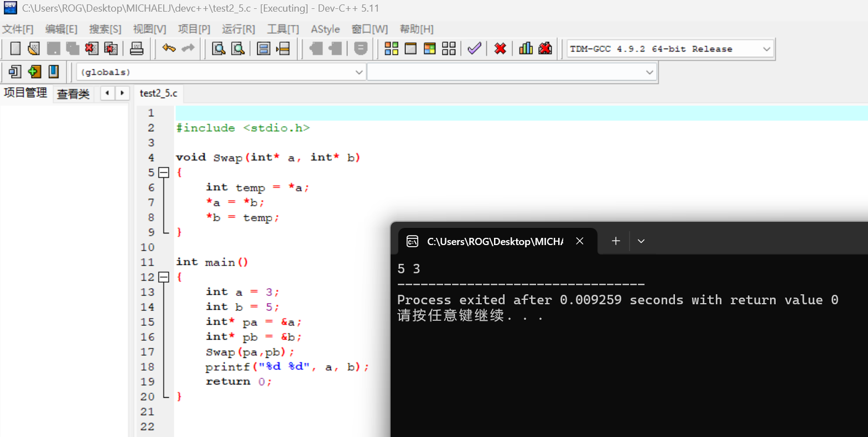Click the Compile and Run icon

[x=430, y=49]
